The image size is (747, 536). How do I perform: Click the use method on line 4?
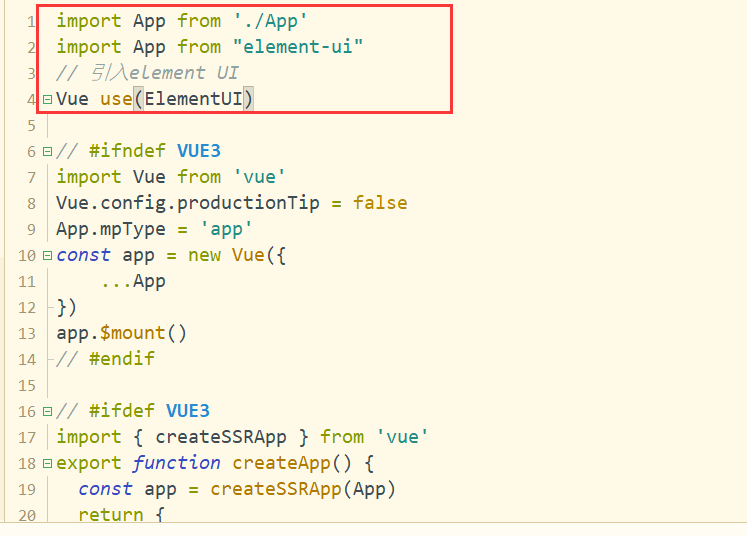116,99
